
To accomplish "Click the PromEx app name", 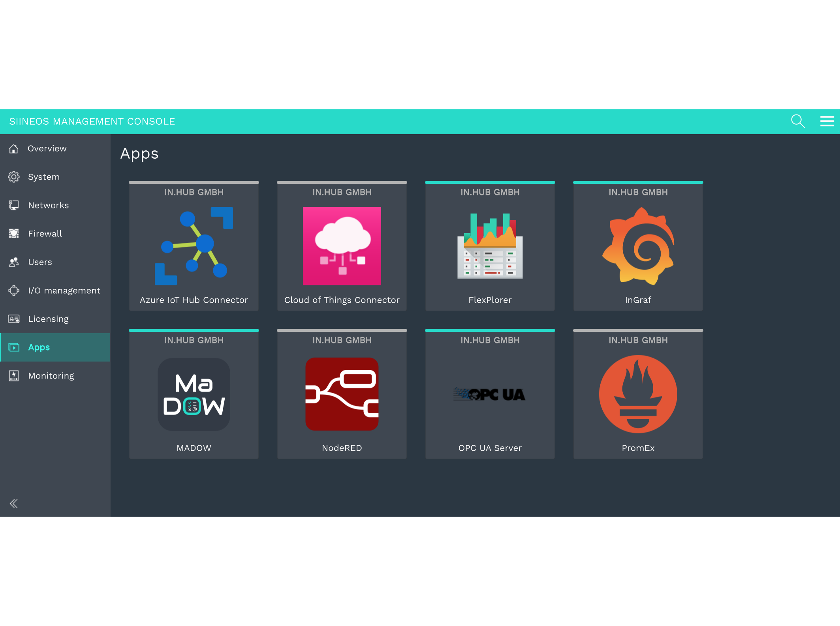I will pos(638,448).
